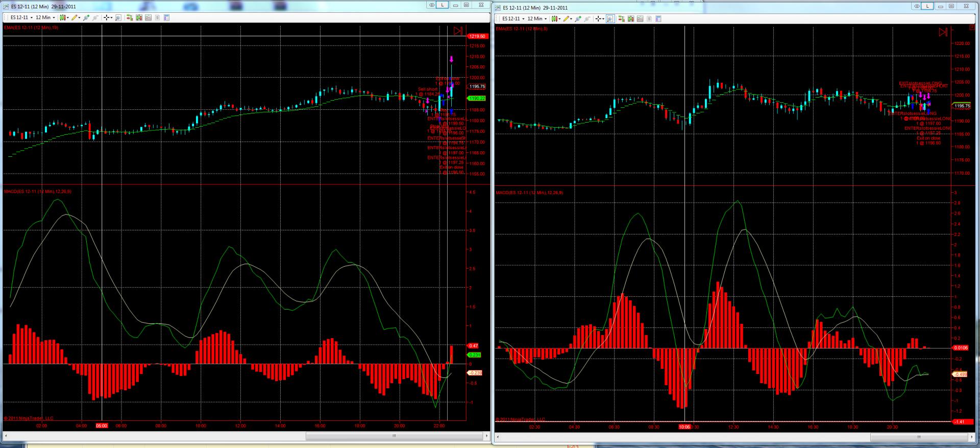Toggle double-arrow button in right window title bar
This screenshot has height=448, width=980.
pyautogui.click(x=917, y=6)
